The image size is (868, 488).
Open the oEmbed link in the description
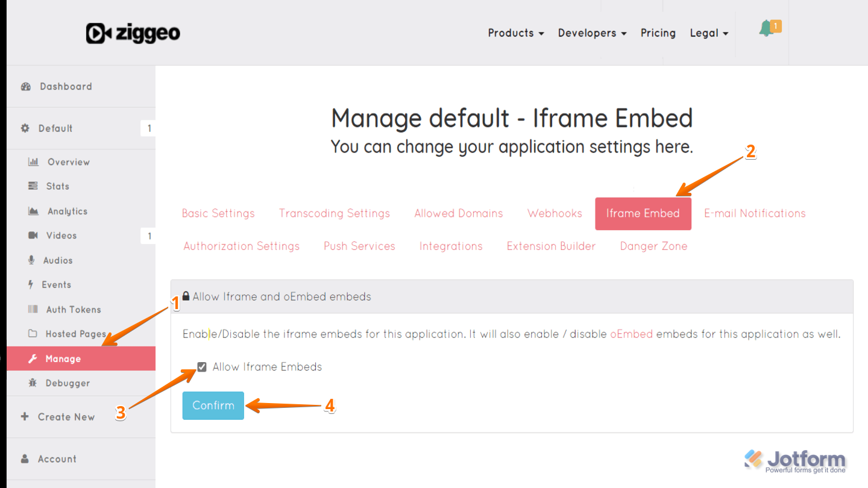[632, 334]
